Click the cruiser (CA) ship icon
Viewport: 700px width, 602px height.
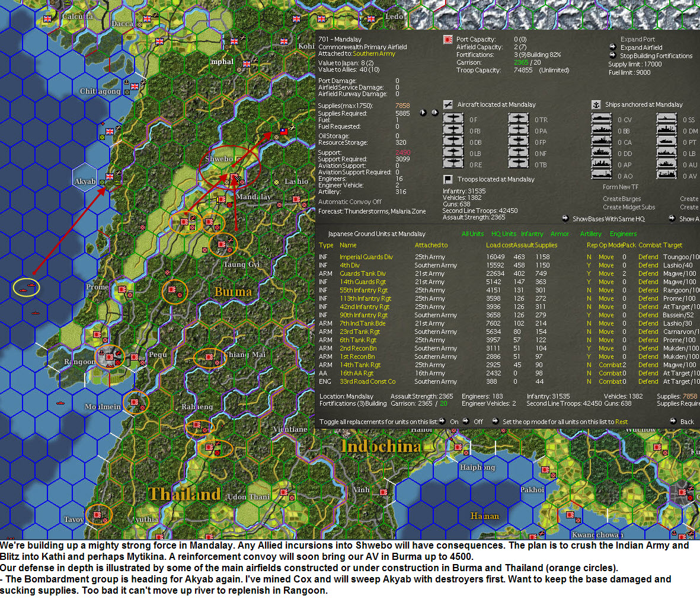[602, 141]
